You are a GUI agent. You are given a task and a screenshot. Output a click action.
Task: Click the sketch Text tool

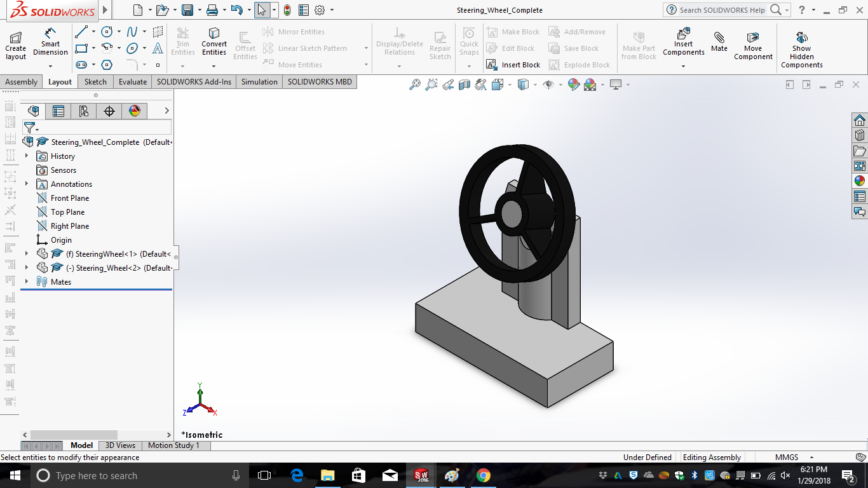158,48
